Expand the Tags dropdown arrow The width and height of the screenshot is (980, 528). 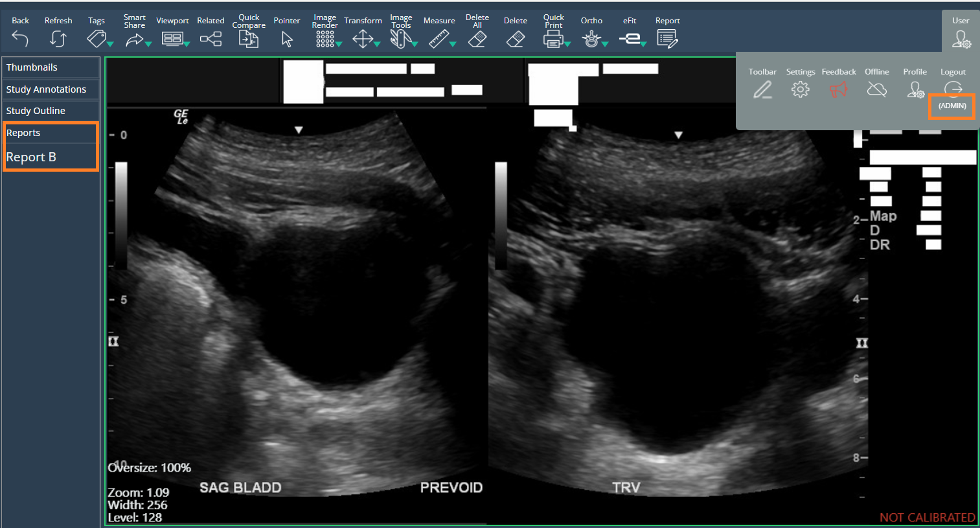pyautogui.click(x=110, y=44)
